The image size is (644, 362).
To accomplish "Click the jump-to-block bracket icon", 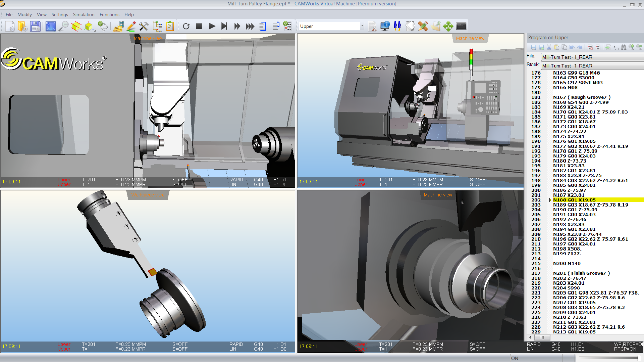I will 276,26.
